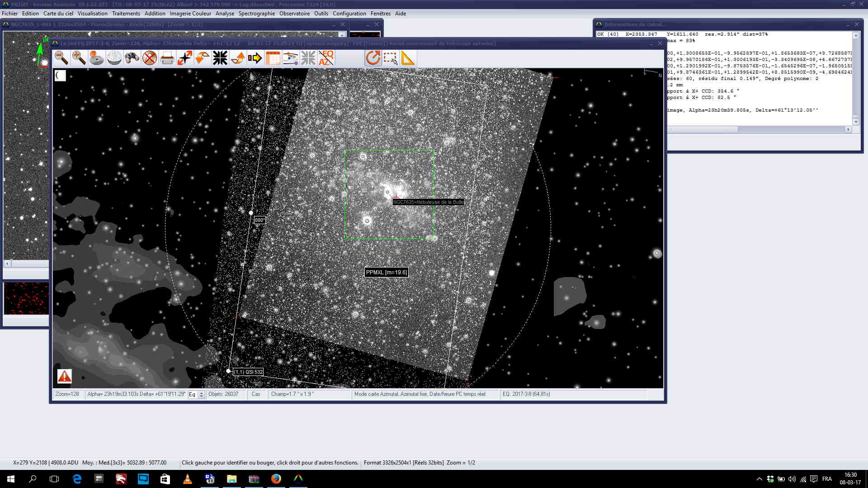Click the red X circle icon
Viewport: 868px width, 488px height.
click(x=149, y=58)
